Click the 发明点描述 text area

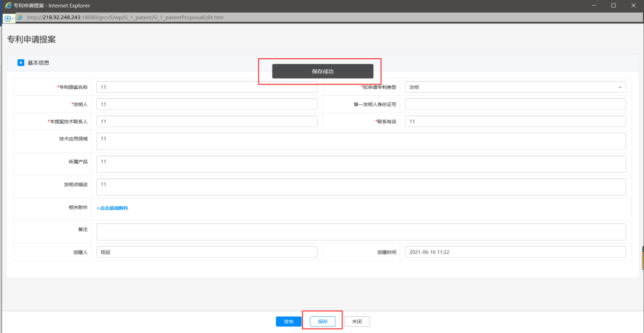(x=360, y=187)
